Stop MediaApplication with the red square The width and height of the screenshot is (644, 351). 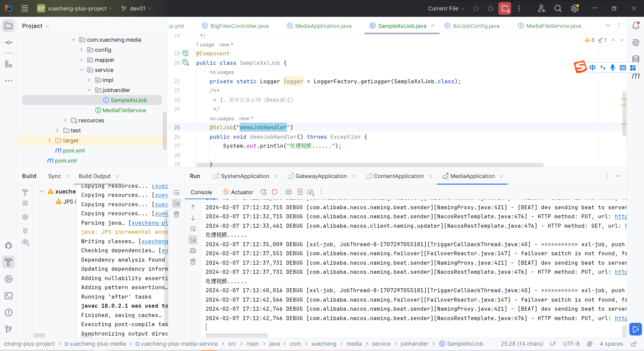point(275,192)
